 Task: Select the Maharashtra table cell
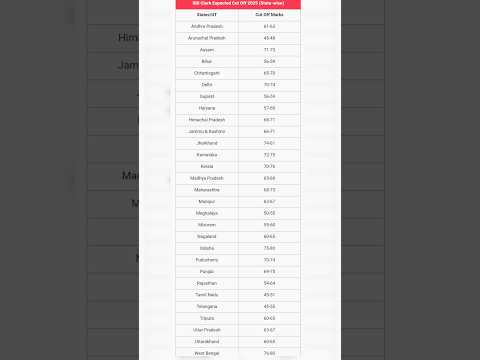(207, 190)
